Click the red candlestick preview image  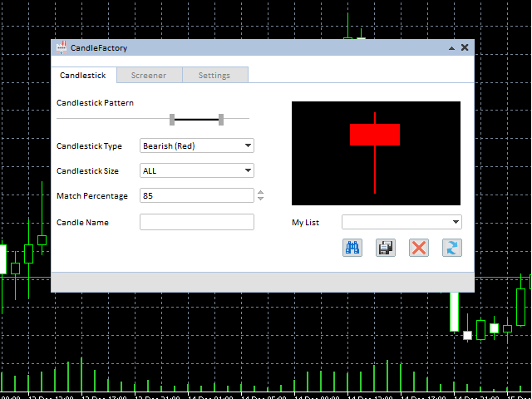376,153
